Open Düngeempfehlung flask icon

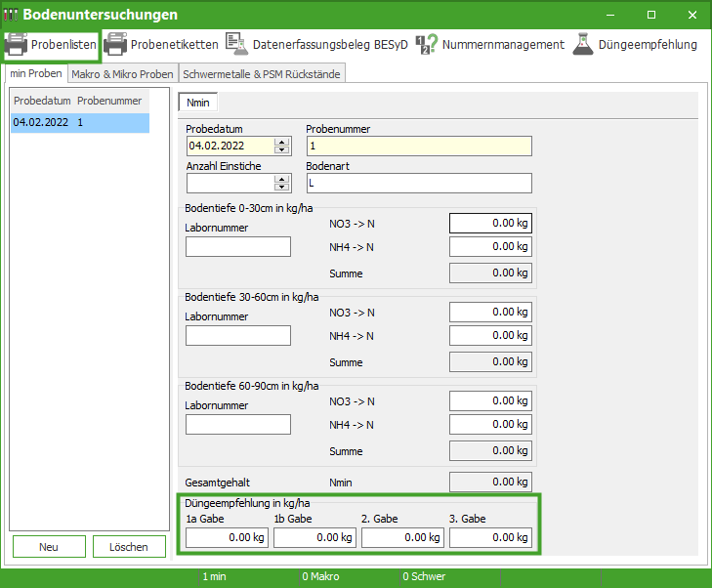pyautogui.click(x=583, y=45)
